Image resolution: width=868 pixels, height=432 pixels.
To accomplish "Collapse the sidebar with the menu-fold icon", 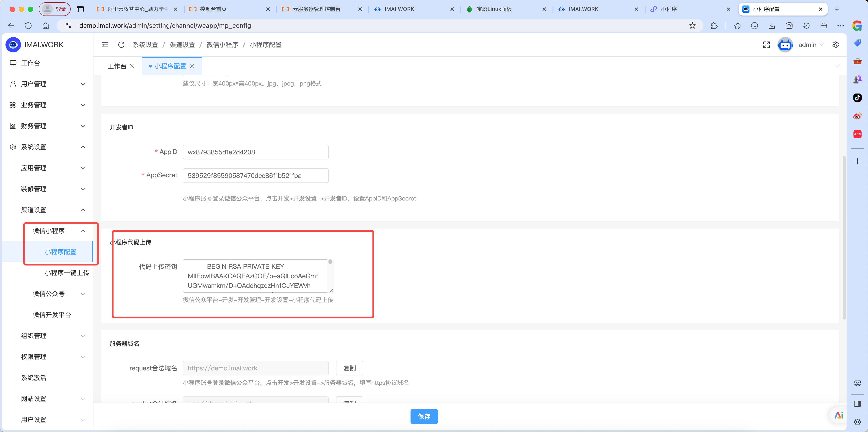I will coord(105,45).
